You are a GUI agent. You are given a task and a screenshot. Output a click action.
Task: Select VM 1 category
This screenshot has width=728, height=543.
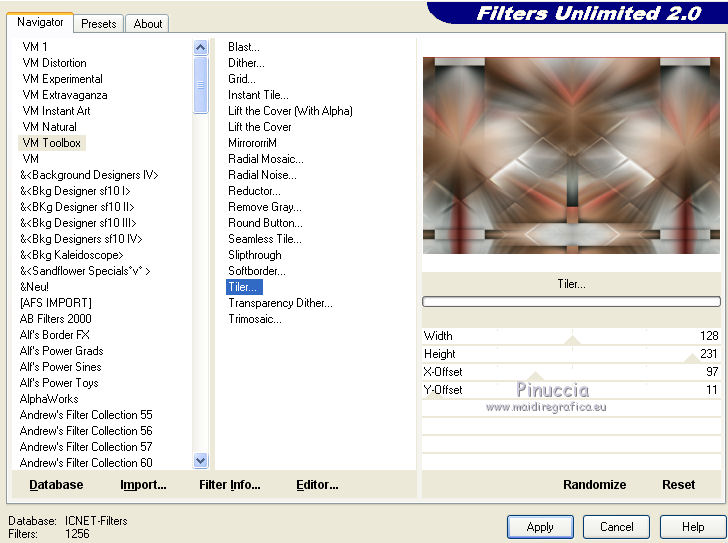point(35,47)
